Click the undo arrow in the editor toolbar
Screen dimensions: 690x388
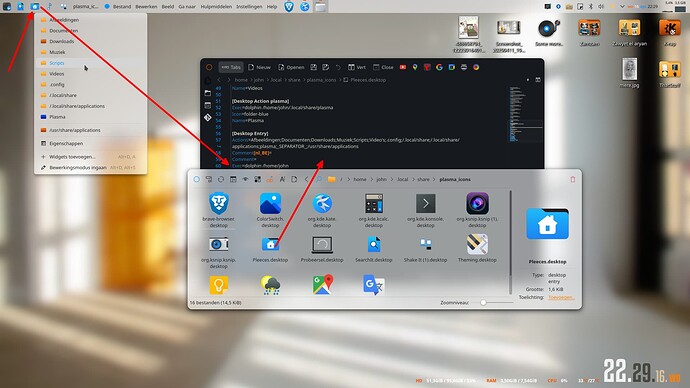click(x=338, y=67)
